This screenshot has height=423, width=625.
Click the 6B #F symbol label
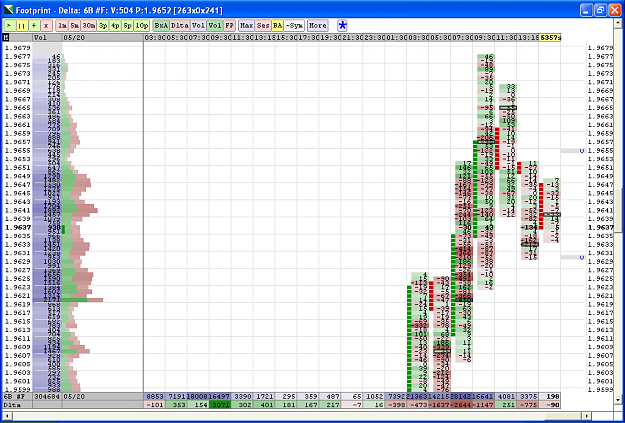click(x=18, y=397)
